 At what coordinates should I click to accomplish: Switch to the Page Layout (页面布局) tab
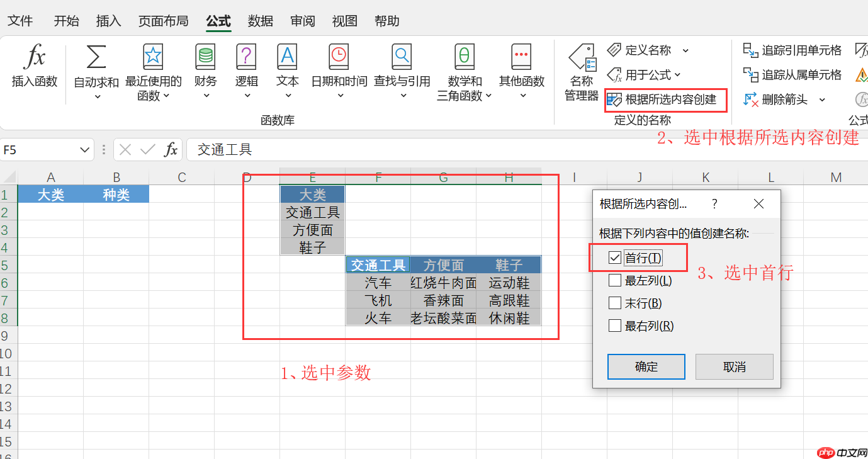click(x=163, y=21)
